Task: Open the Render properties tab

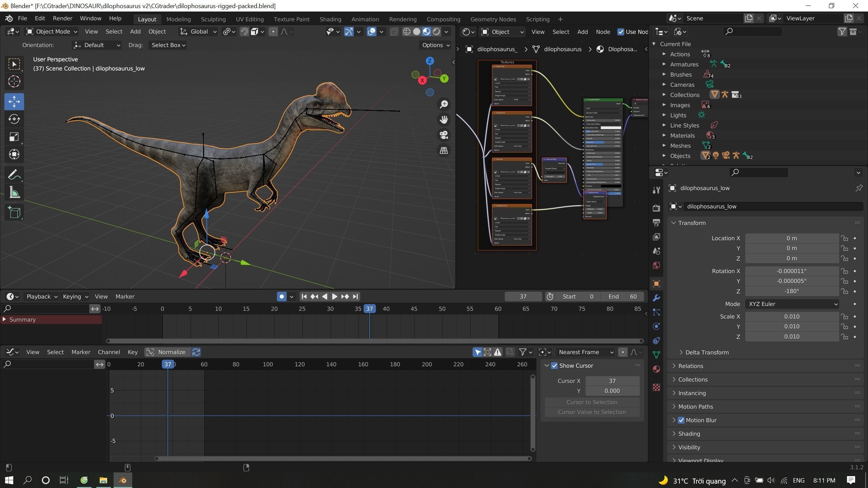Action: coord(656,208)
